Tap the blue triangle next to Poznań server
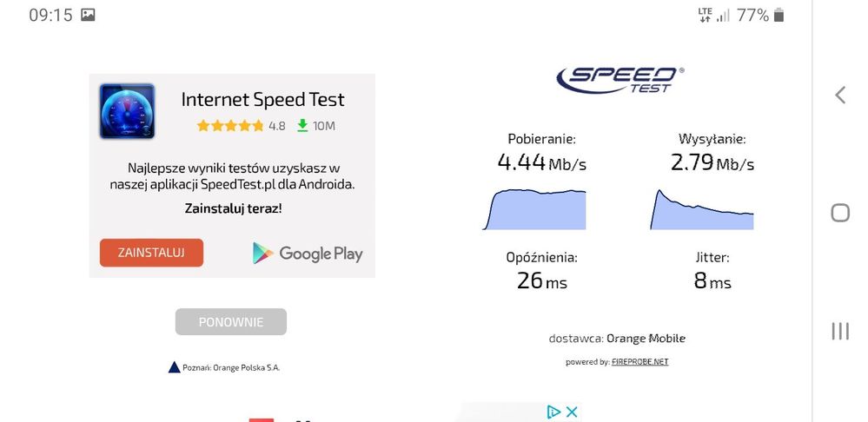Image resolution: width=868 pixels, height=422 pixels. pos(174,367)
